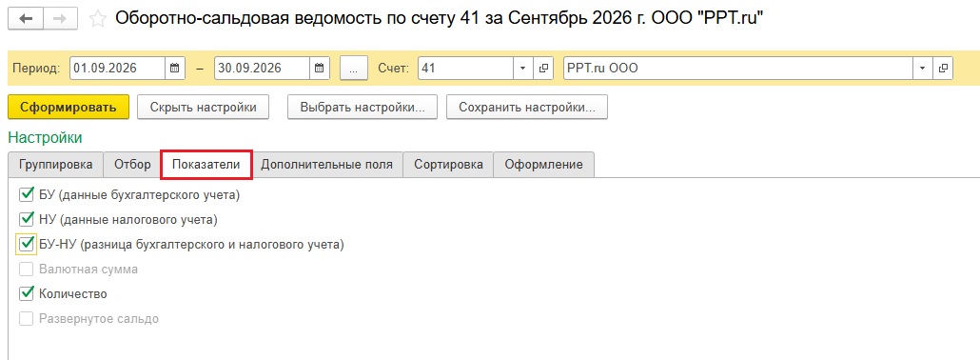Viewport: 980px width, 360px height.
Task: Click the Настройки section heading
Action: tap(45, 138)
